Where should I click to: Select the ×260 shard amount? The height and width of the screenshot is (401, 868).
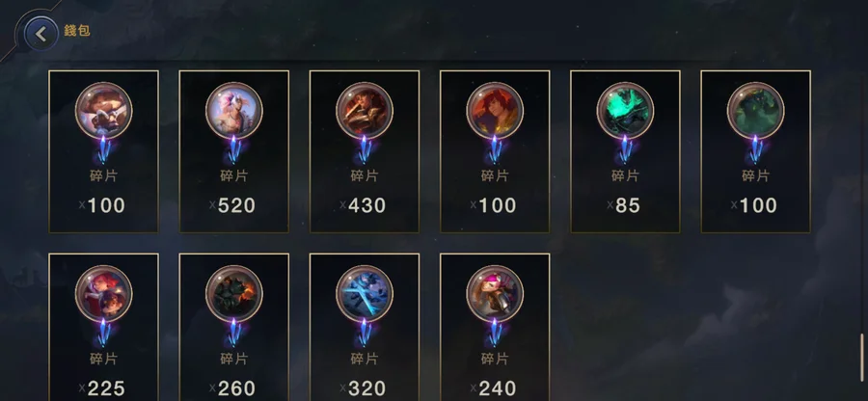(232, 388)
